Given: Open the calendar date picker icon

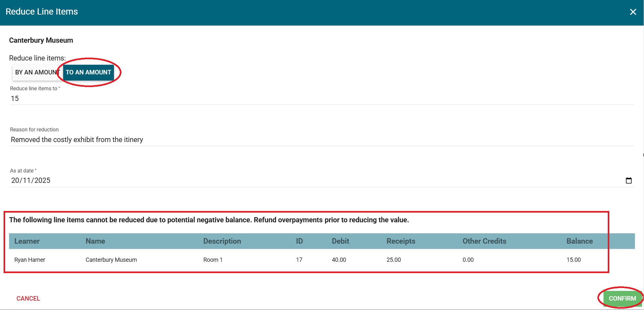Looking at the screenshot, I should (628, 181).
